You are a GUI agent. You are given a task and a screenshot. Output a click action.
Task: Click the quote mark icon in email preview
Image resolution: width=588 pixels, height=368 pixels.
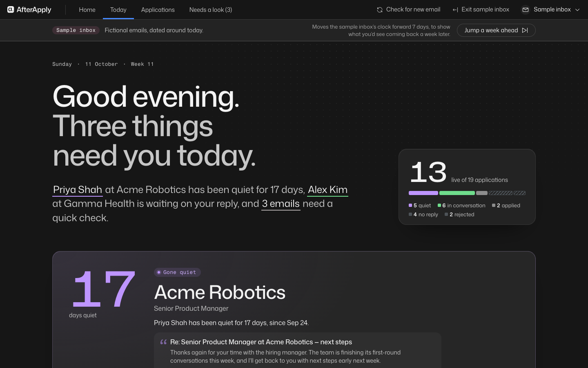(x=163, y=342)
